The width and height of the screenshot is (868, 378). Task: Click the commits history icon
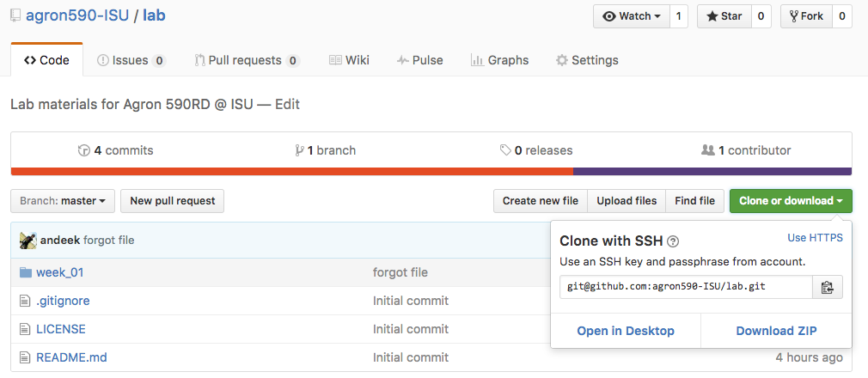point(84,150)
